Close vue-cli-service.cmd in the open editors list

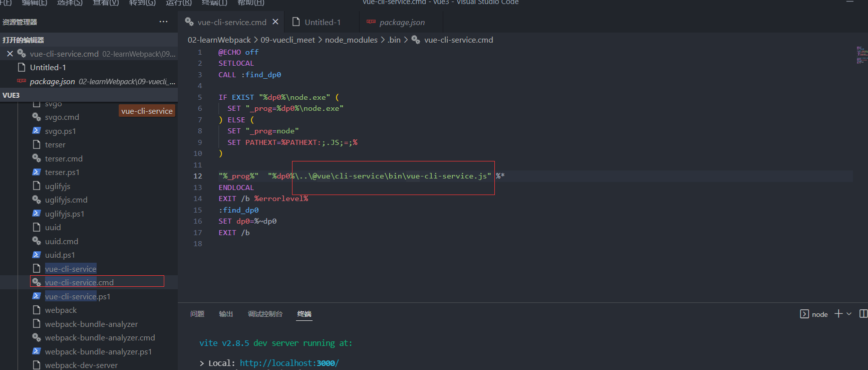pyautogui.click(x=10, y=54)
